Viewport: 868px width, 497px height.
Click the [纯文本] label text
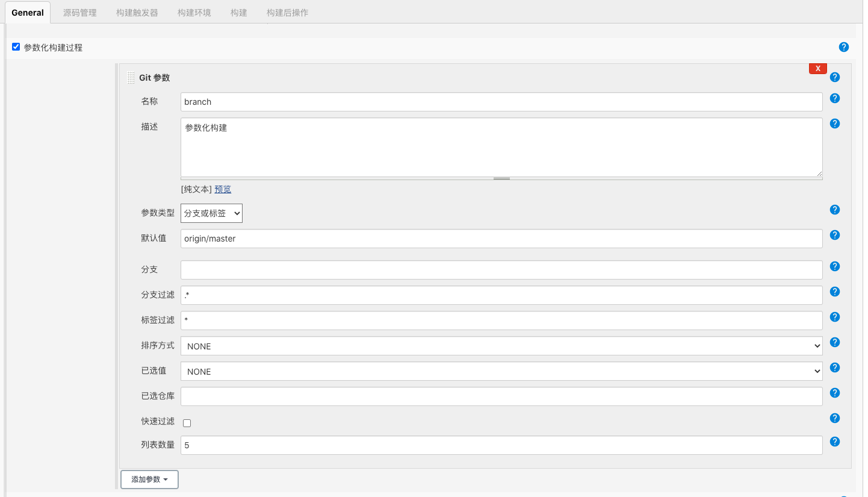click(x=197, y=189)
